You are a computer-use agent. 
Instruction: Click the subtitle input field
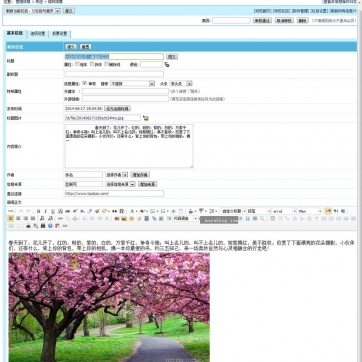114,74
